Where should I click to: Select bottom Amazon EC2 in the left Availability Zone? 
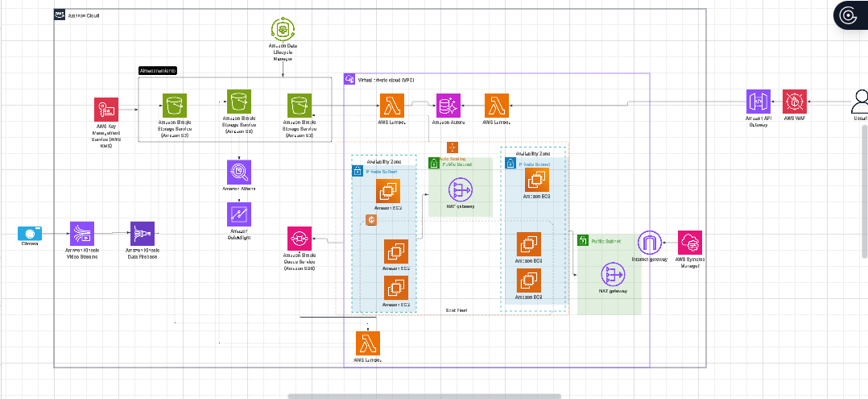pyautogui.click(x=396, y=288)
